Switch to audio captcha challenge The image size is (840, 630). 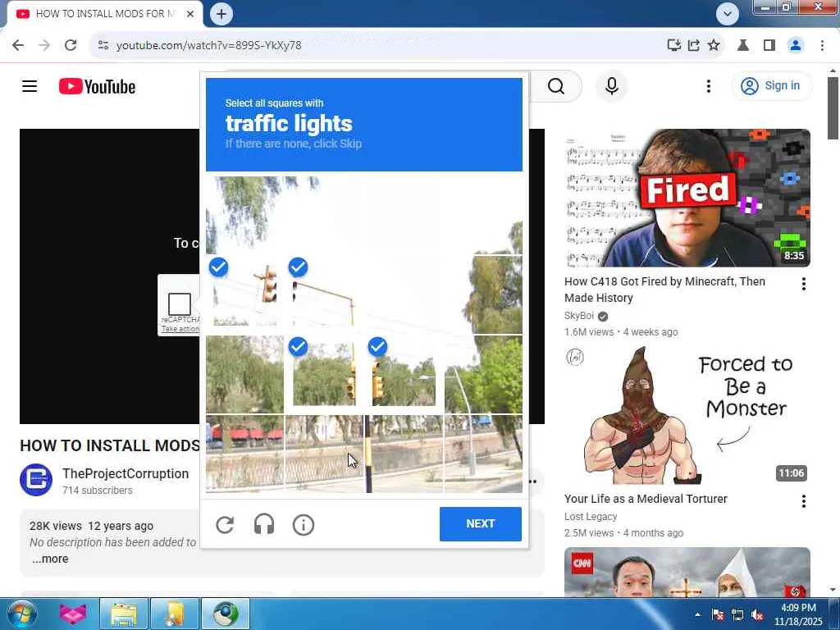pyautogui.click(x=264, y=524)
